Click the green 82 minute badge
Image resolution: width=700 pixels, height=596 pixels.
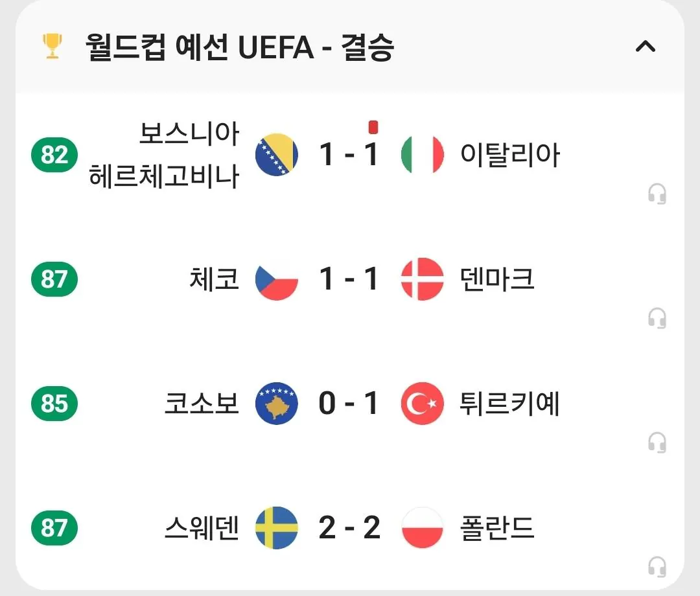tap(54, 155)
